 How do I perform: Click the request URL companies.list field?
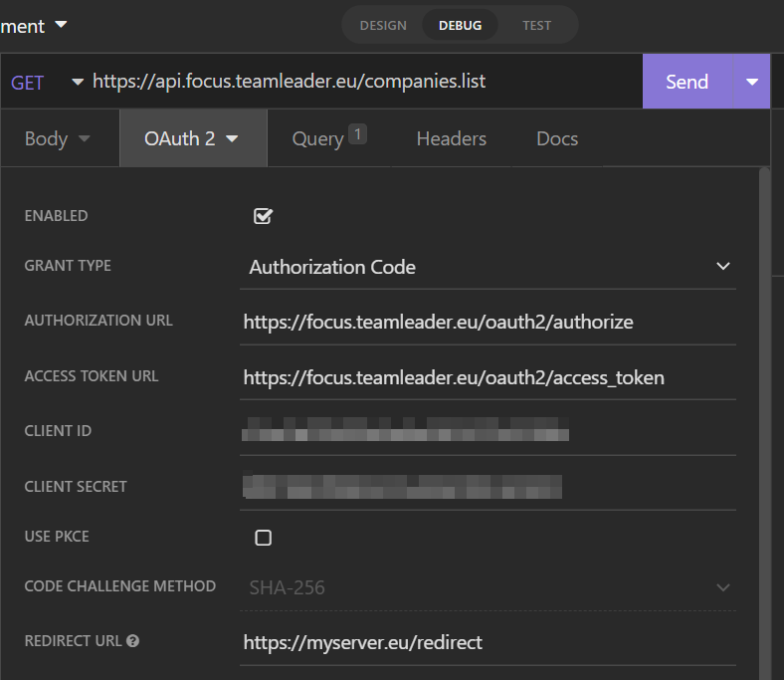(365, 81)
